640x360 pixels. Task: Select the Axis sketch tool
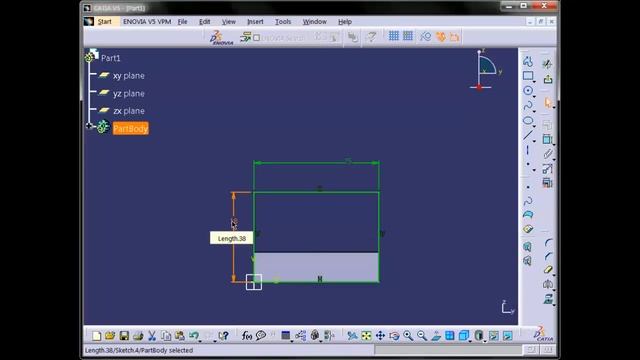(x=528, y=150)
